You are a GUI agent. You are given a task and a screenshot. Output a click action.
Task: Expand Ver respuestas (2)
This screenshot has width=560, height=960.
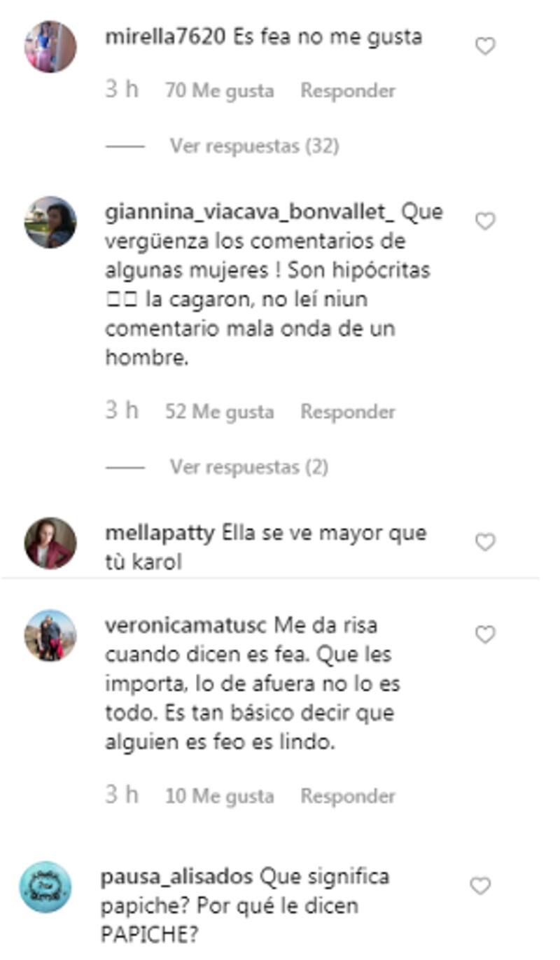click(249, 466)
